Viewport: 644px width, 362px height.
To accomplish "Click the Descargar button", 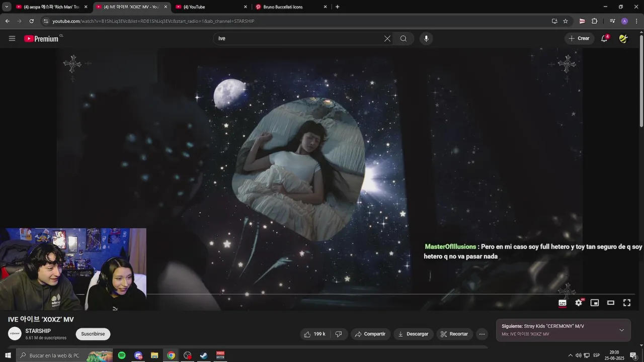I will pyautogui.click(x=413, y=334).
